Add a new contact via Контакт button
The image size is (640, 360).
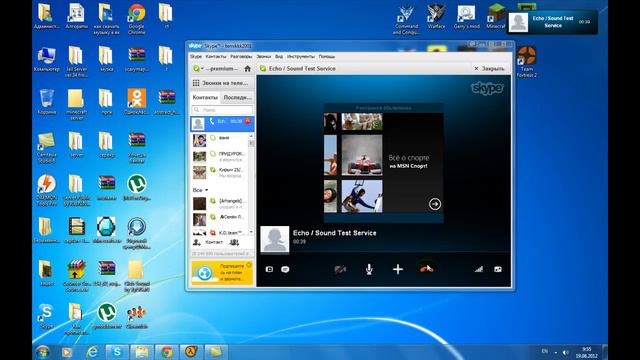(208, 242)
